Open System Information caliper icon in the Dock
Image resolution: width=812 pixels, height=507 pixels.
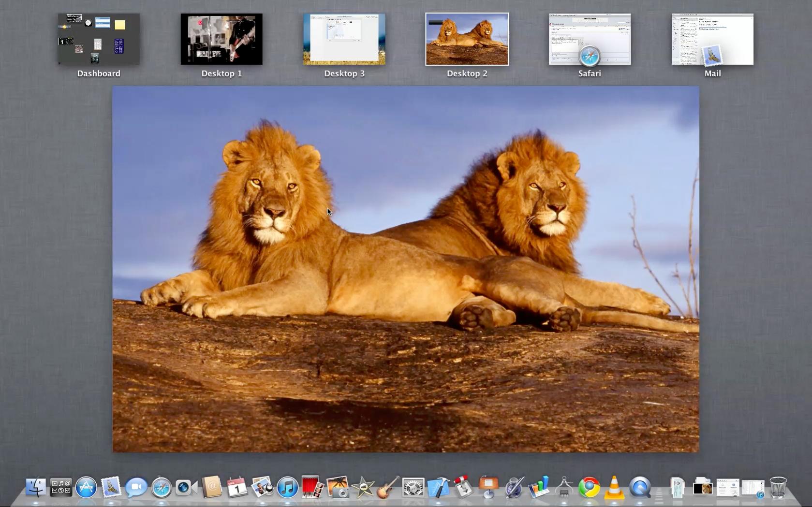[x=564, y=487]
